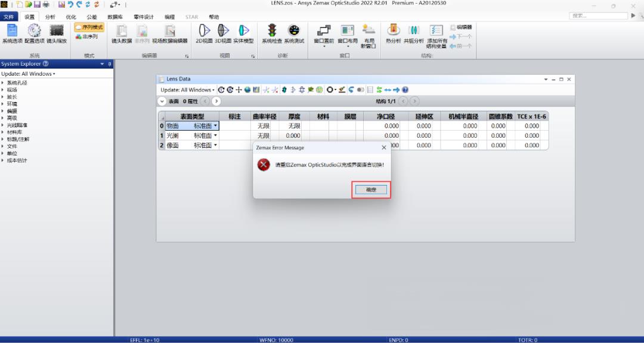This screenshot has width=644, height=343.
Task: Expand the 系统孔径 tree item
Action: [x=2, y=82]
